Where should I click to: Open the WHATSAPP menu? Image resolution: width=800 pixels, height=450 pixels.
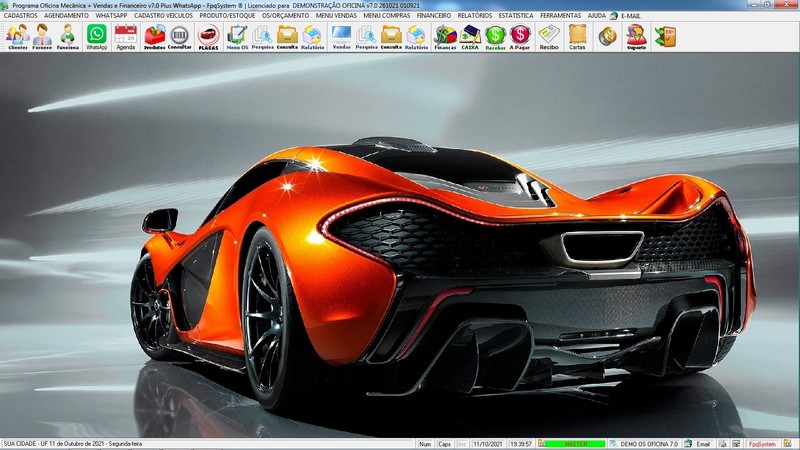coord(111,16)
